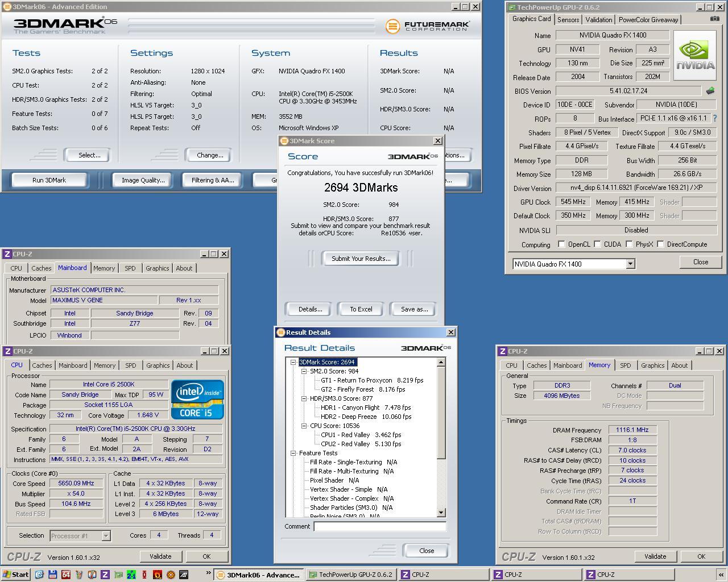Open Caches tab in CPU-Z Mainboard window
Image resolution: width=728 pixels, height=582 pixels.
coord(42,268)
